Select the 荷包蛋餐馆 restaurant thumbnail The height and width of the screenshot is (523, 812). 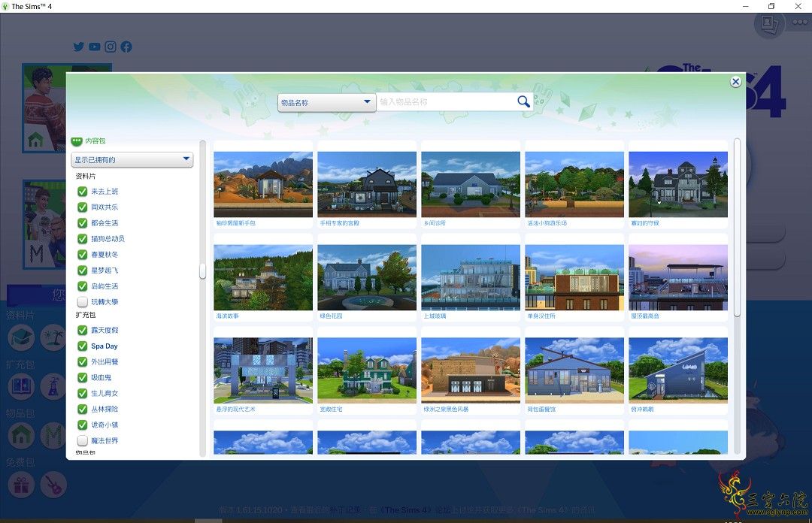click(x=574, y=370)
